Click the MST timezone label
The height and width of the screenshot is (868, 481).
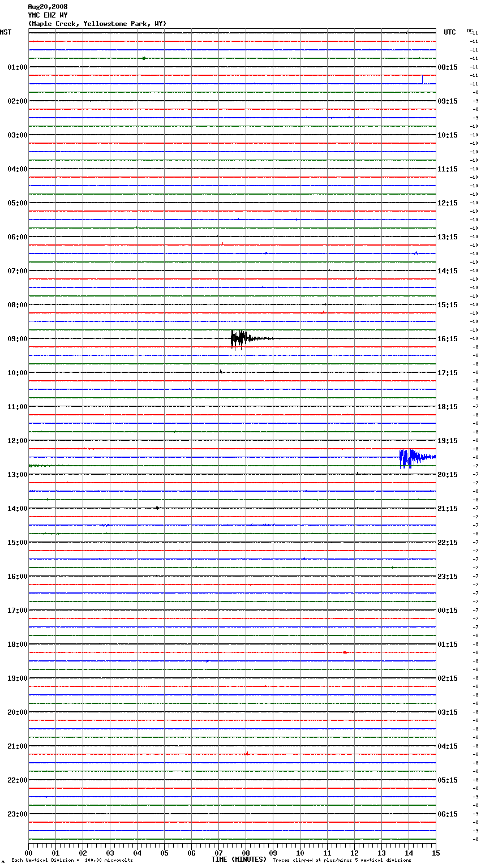click(6, 32)
